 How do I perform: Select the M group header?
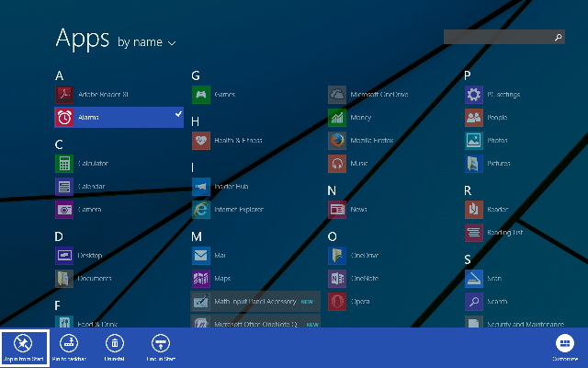[197, 236]
